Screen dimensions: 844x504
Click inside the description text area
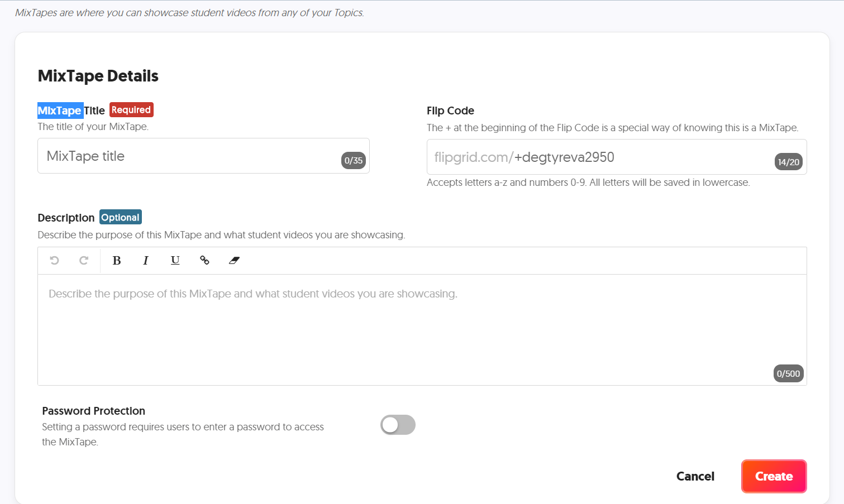(422, 329)
